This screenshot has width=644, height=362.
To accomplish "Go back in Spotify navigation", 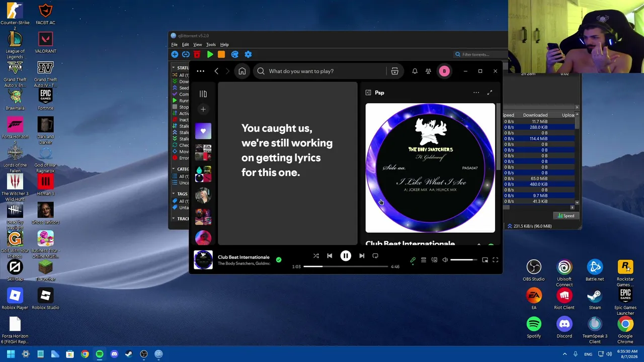I will [x=216, y=71].
